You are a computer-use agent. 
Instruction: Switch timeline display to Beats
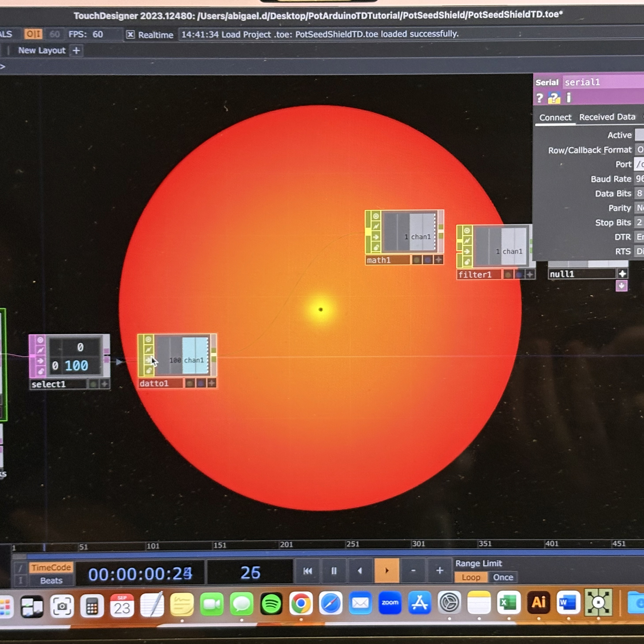coord(52,580)
